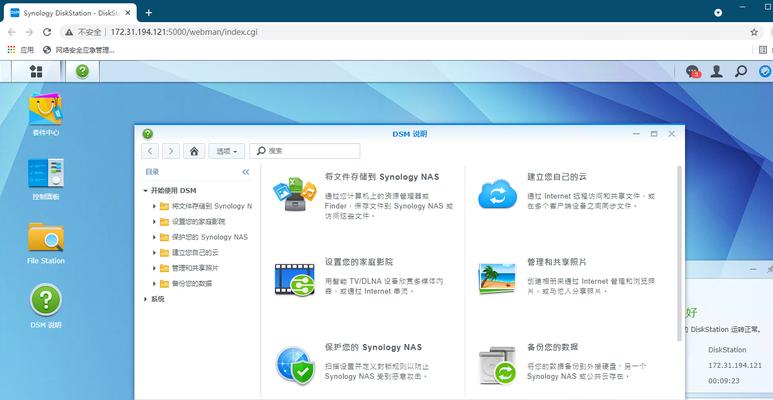Go back in DSM Help window
Viewport: 773px width, 400px height.
[150, 151]
